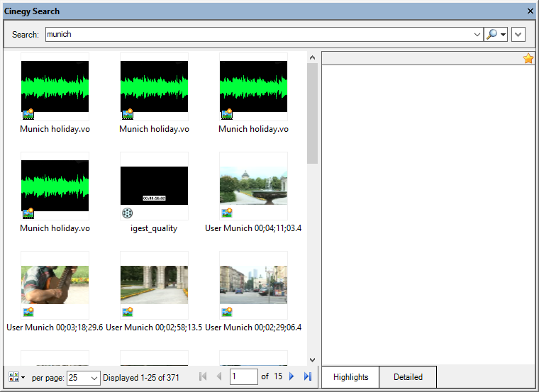The width and height of the screenshot is (539, 392).
Task: Click picture icon under 00;04;11;03.4 clip
Action: point(227,213)
